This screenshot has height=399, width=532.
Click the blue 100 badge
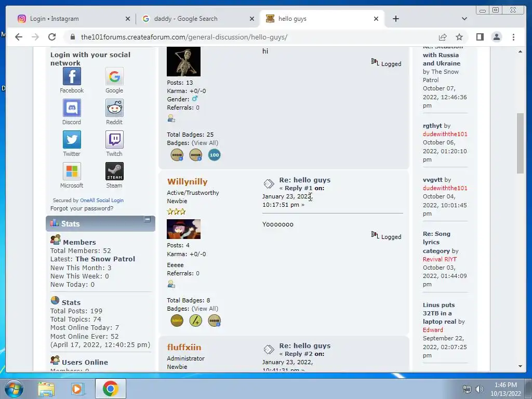(214, 155)
